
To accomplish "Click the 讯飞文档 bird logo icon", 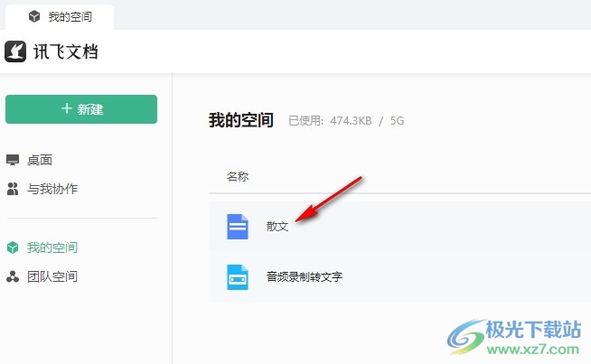I will 15,51.
